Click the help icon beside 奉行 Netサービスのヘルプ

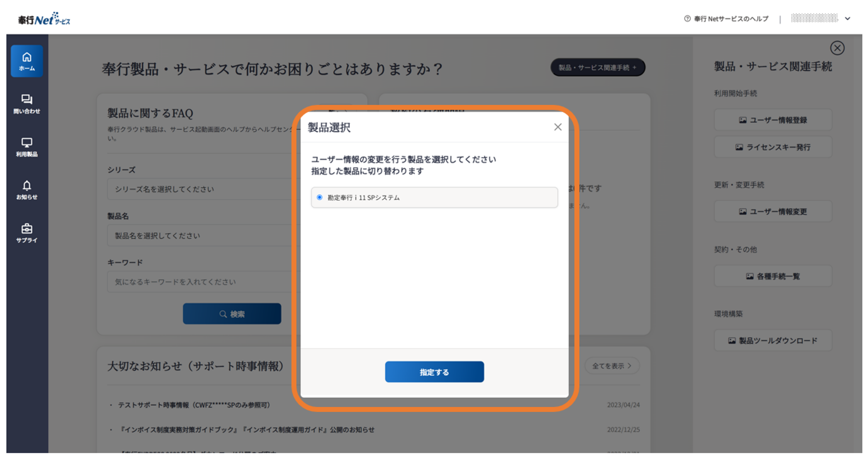pos(687,19)
